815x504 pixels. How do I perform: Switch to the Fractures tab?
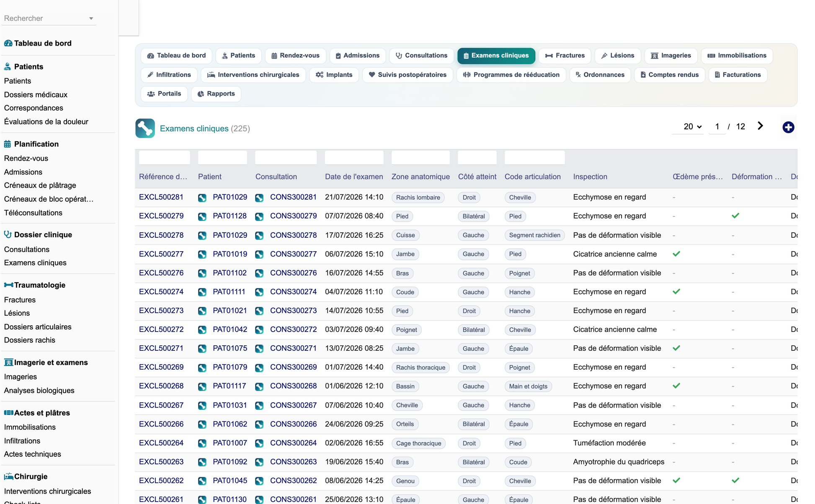(x=565, y=56)
